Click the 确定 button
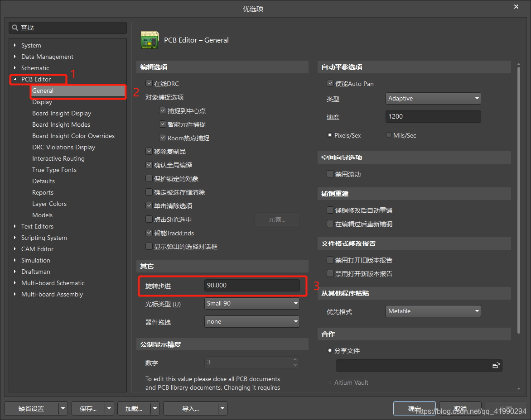531x420 pixels. click(414, 409)
